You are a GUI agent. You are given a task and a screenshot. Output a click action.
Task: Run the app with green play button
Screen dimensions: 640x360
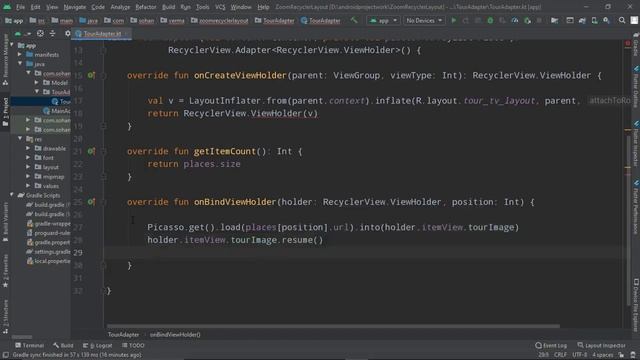click(453, 20)
